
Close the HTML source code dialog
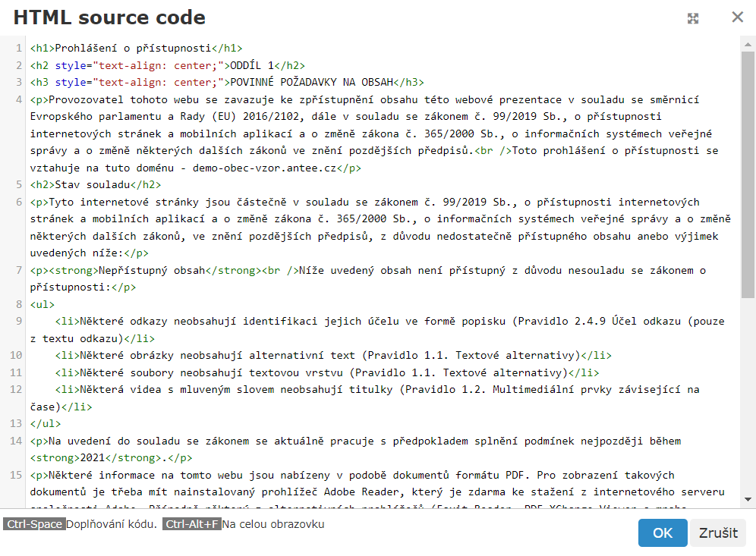click(x=737, y=17)
